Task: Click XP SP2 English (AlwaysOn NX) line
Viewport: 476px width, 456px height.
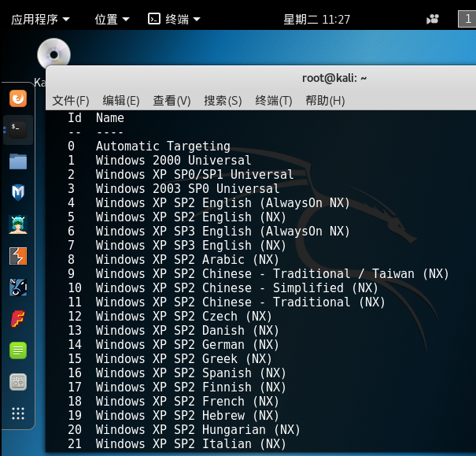Action: pyautogui.click(x=223, y=203)
